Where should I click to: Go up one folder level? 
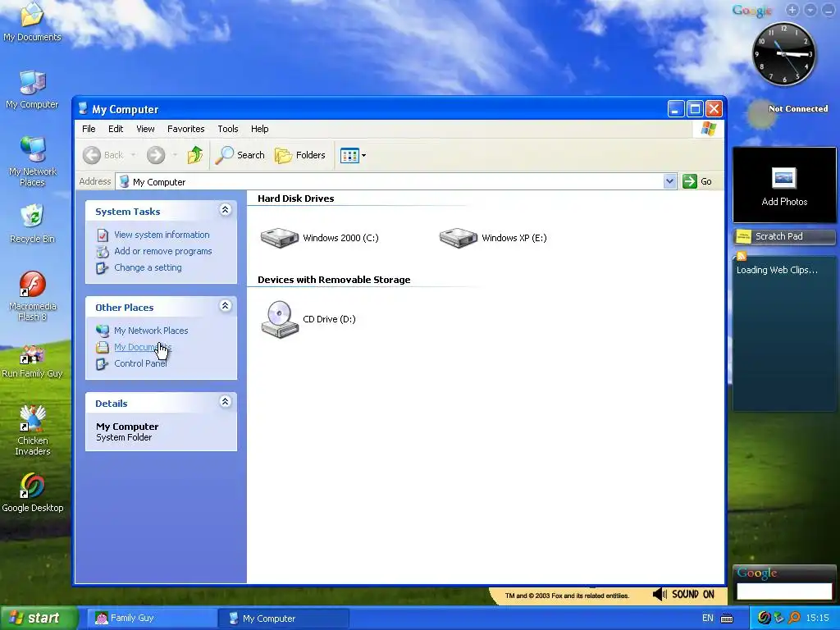(x=195, y=155)
